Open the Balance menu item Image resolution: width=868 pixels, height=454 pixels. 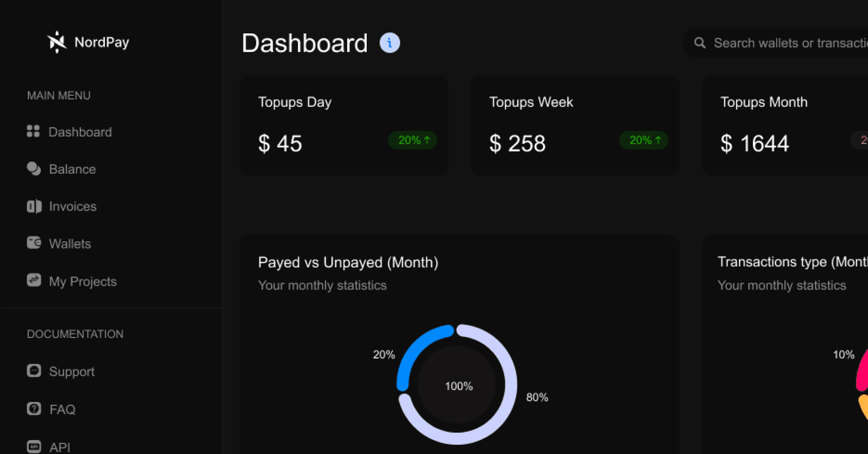[x=61, y=169]
